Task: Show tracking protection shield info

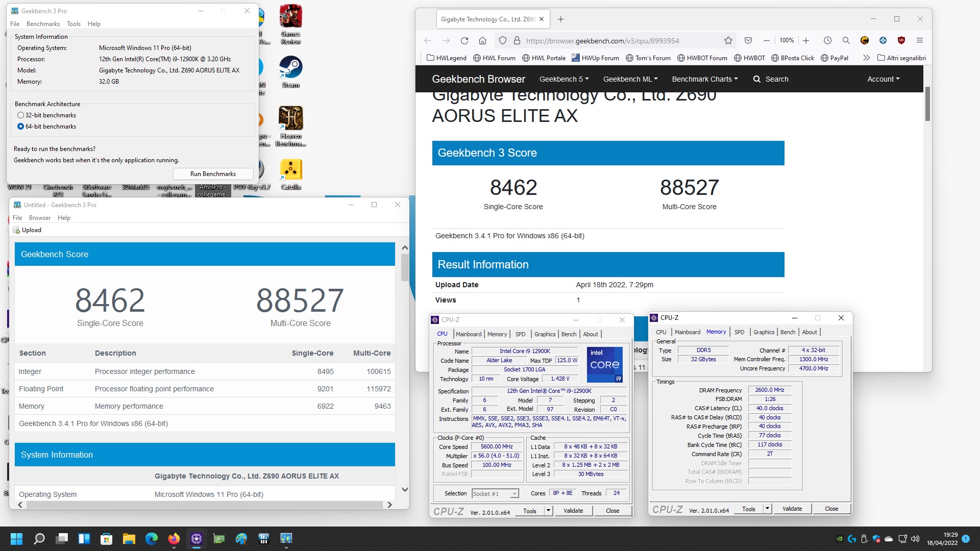Action: coord(503,41)
